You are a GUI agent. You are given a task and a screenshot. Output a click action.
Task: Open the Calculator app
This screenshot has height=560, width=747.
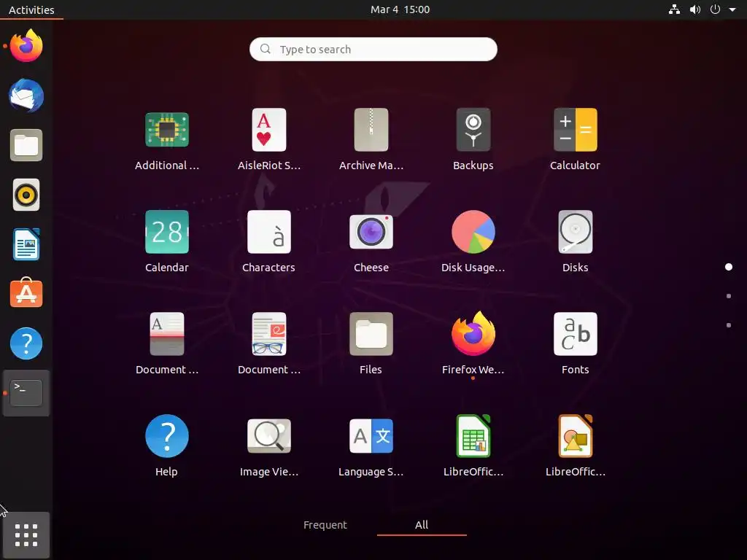pyautogui.click(x=575, y=130)
